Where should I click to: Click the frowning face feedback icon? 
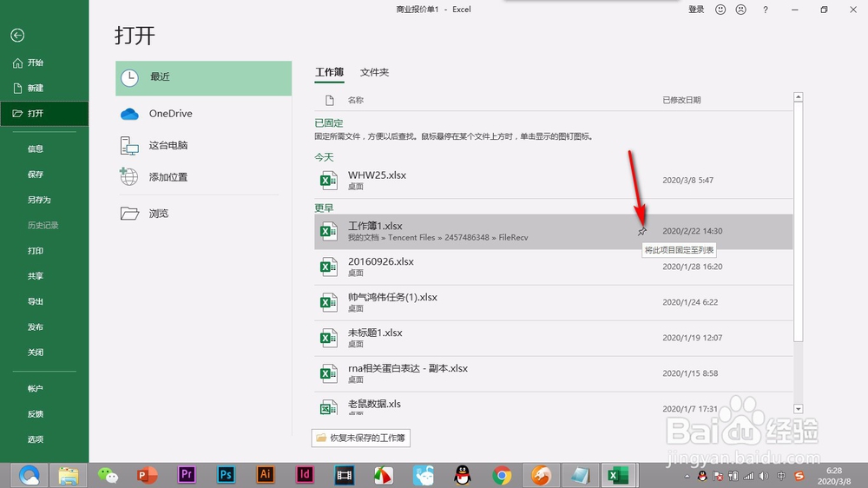tap(740, 10)
